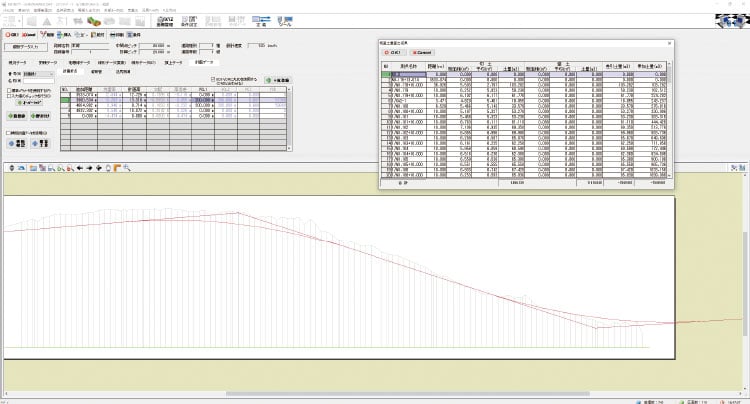
Task: Click the white page icon in graph toolbar
Action: coord(108,168)
